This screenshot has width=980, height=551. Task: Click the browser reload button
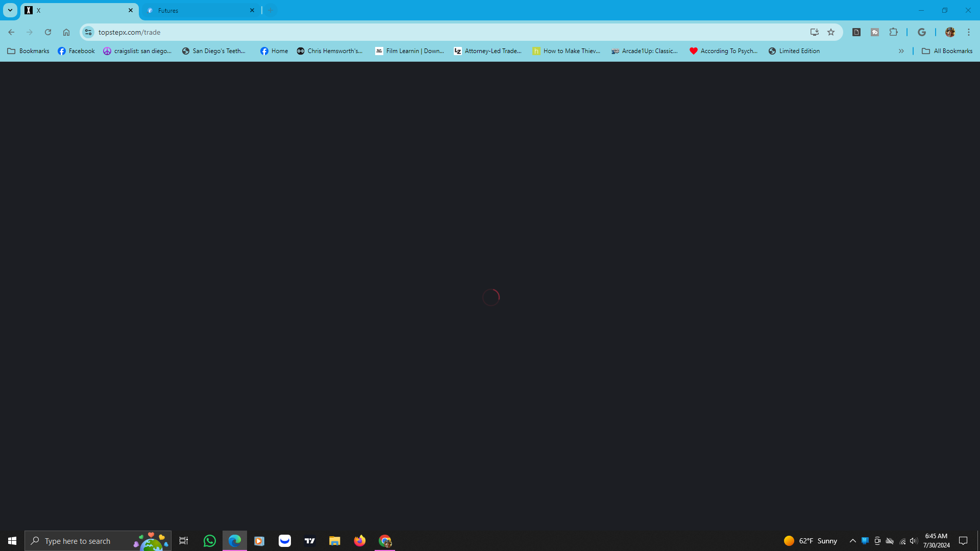click(x=48, y=32)
